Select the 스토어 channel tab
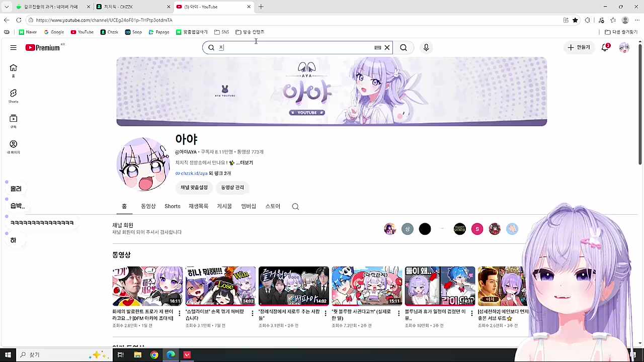Screen dimensions: 644x362 273,206
